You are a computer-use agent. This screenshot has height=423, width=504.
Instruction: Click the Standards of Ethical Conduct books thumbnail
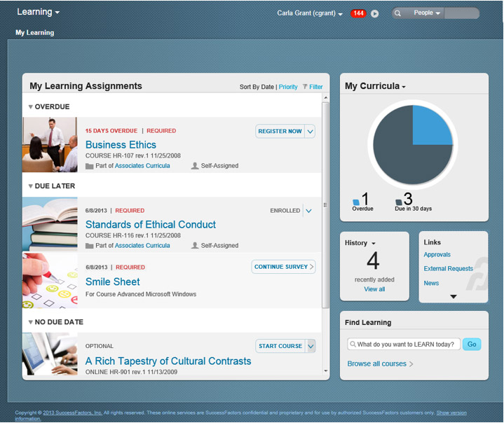click(50, 224)
